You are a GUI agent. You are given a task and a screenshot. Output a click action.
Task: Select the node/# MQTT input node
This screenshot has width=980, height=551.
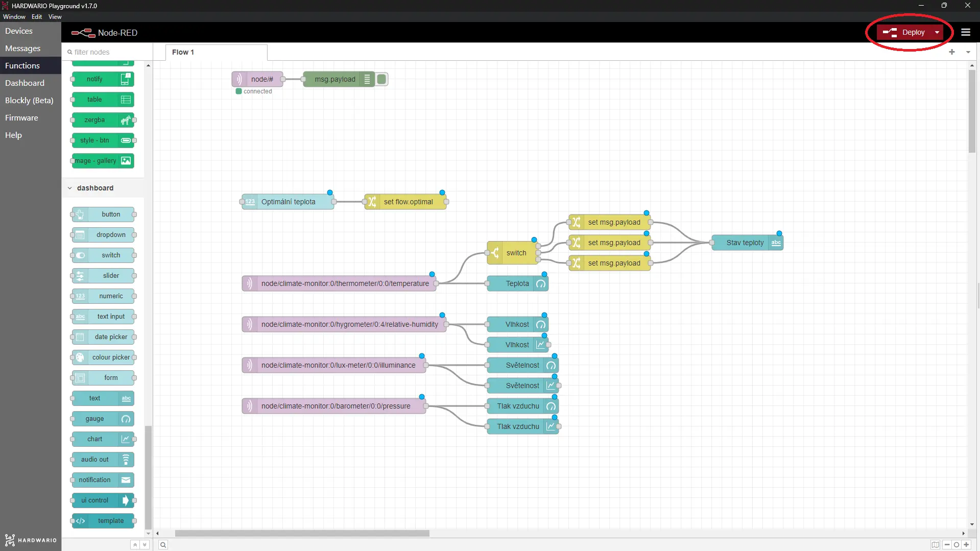tap(257, 79)
